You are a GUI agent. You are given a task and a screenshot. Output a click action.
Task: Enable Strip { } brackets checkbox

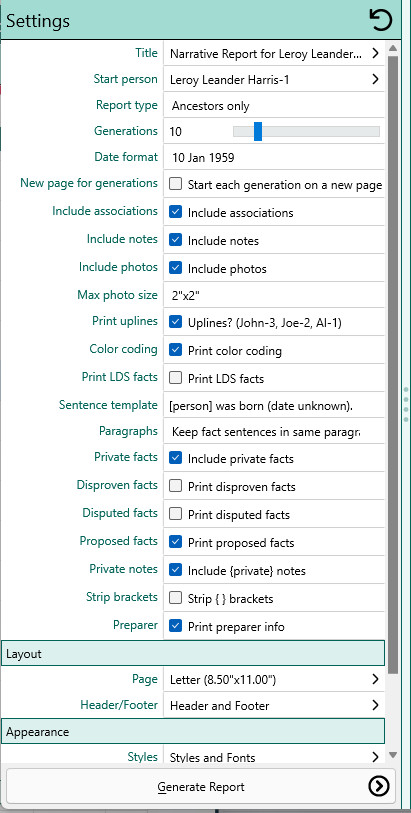pos(176,598)
